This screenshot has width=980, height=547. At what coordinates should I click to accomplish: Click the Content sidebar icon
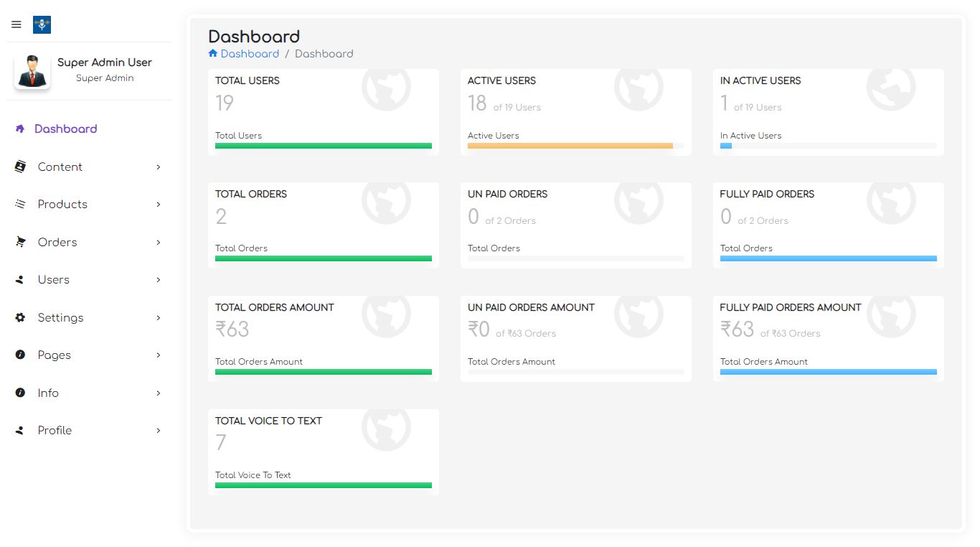click(x=20, y=167)
